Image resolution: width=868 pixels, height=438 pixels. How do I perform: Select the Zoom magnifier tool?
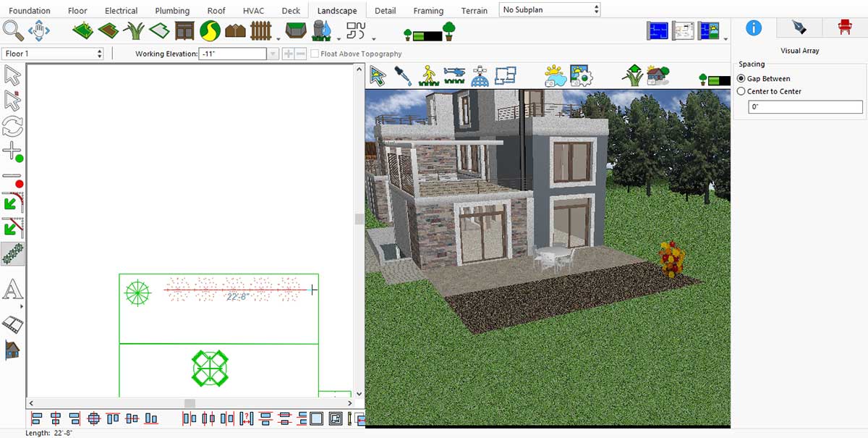coord(13,30)
